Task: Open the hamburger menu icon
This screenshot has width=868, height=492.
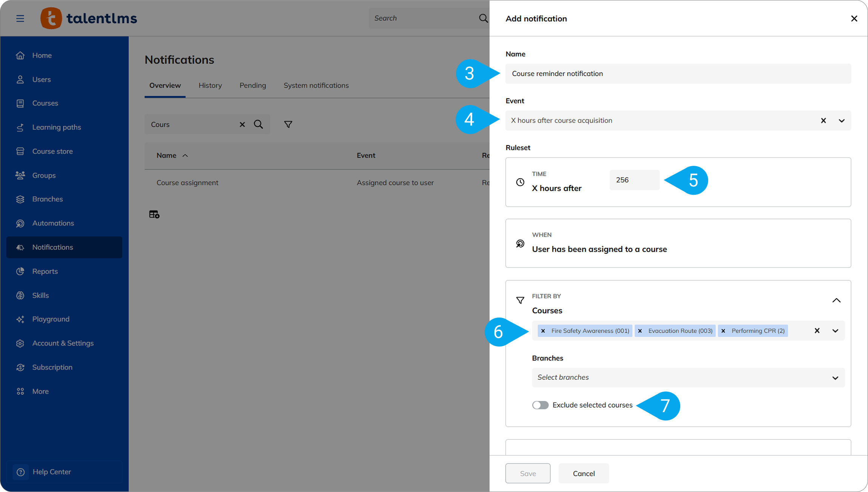Action: [x=20, y=18]
